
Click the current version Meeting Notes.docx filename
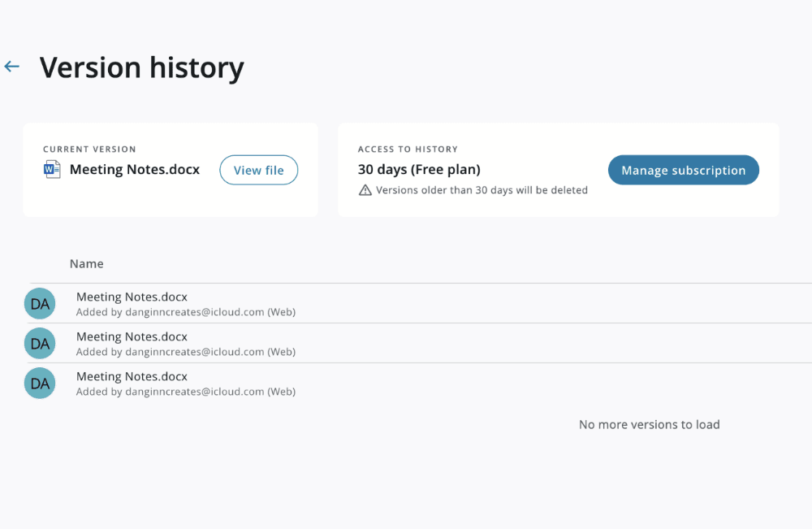135,170
